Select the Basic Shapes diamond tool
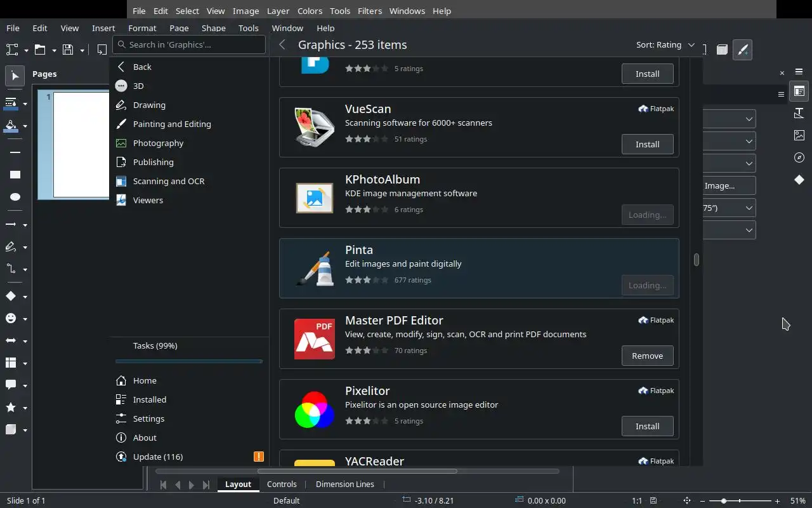 pyautogui.click(x=11, y=297)
